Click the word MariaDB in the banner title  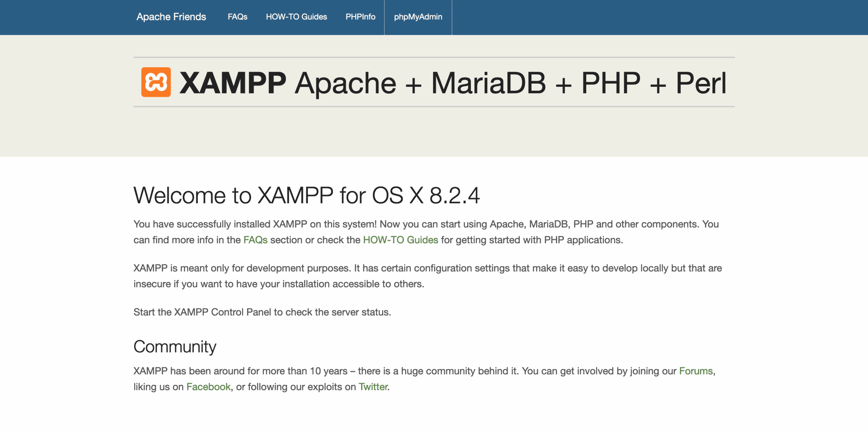pyautogui.click(x=488, y=83)
